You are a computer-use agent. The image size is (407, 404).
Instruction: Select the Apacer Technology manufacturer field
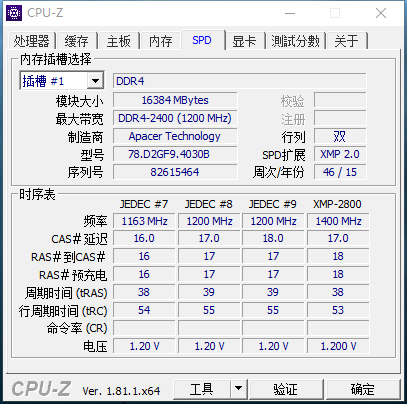click(175, 136)
